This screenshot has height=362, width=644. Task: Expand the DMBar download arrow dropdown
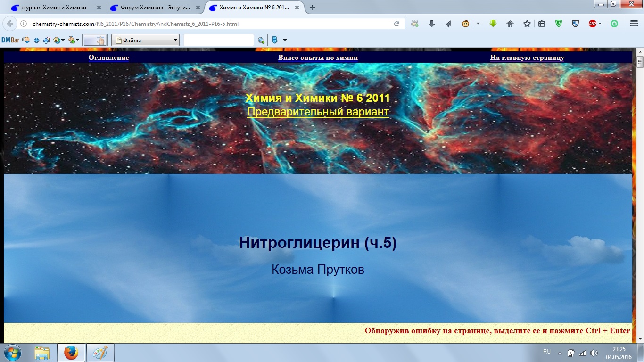285,41
